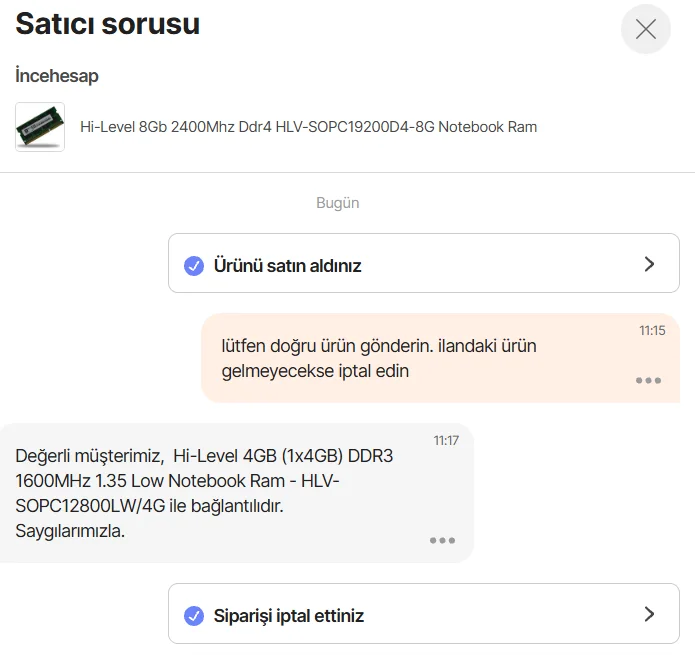This screenshot has width=695, height=655.
Task: Close the Satıcı sorusu dialog
Action: (x=645, y=29)
